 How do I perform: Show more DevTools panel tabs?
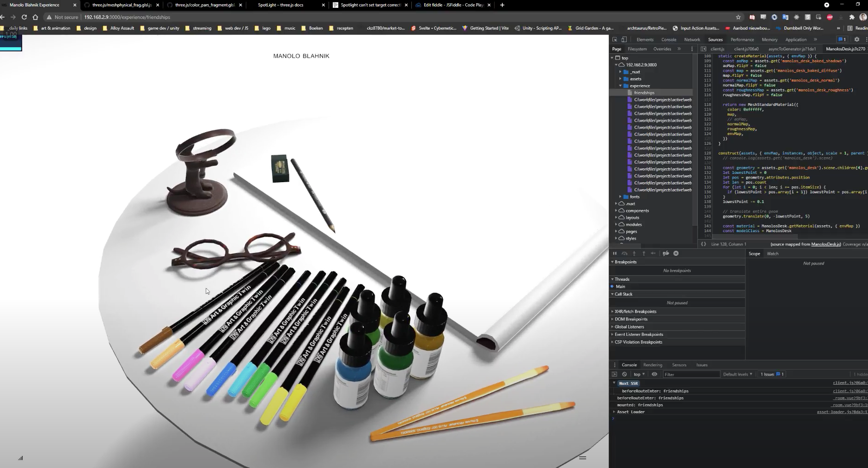(815, 40)
